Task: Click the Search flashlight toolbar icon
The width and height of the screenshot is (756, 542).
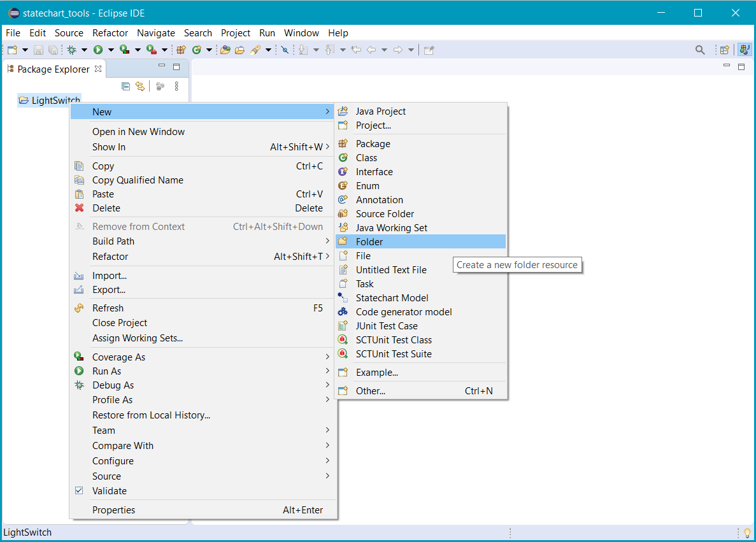Action: pyautogui.click(x=255, y=50)
